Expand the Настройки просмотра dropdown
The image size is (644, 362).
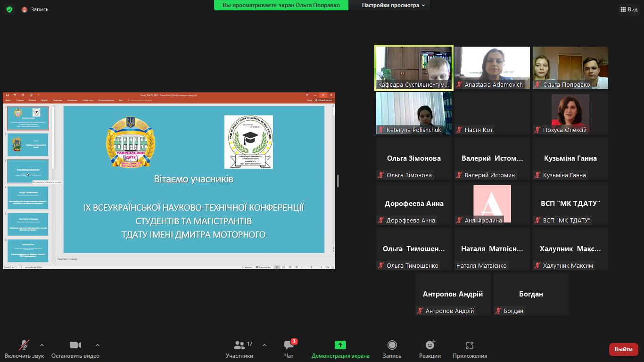coord(393,5)
